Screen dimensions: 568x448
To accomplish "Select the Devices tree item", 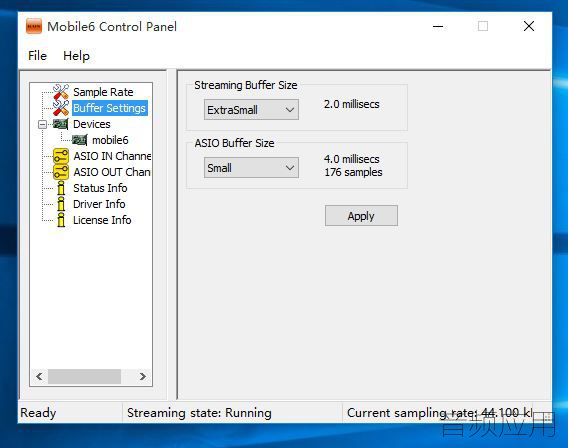I will coord(92,124).
